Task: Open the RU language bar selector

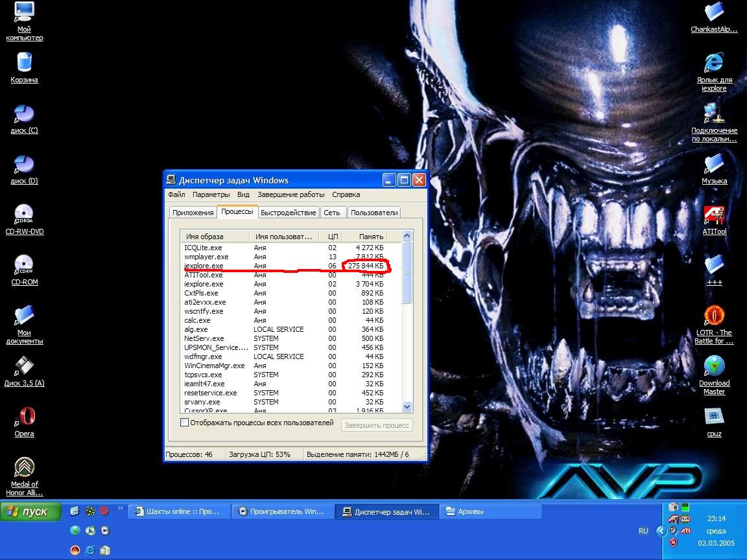Action: point(643,530)
